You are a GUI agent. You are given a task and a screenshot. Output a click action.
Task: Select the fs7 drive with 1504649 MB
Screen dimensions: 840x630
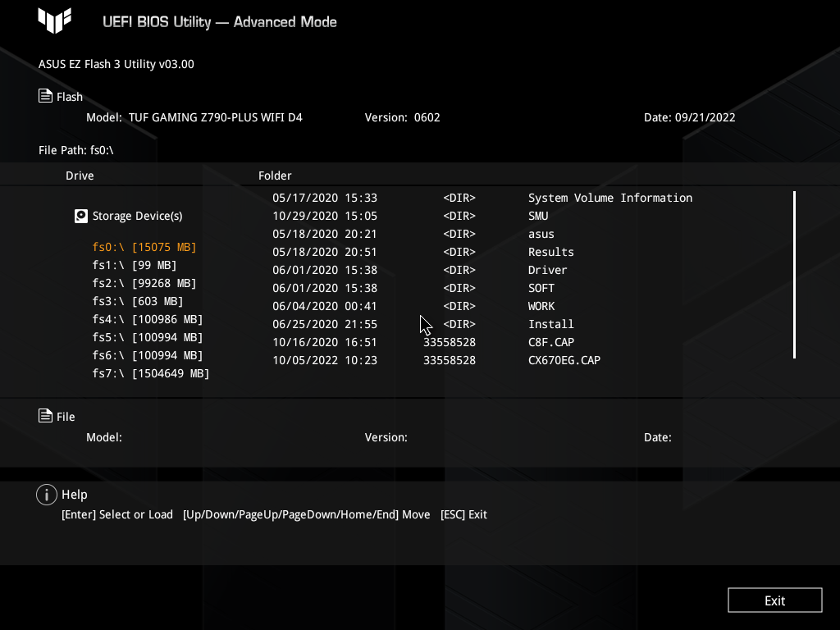pyautogui.click(x=150, y=373)
